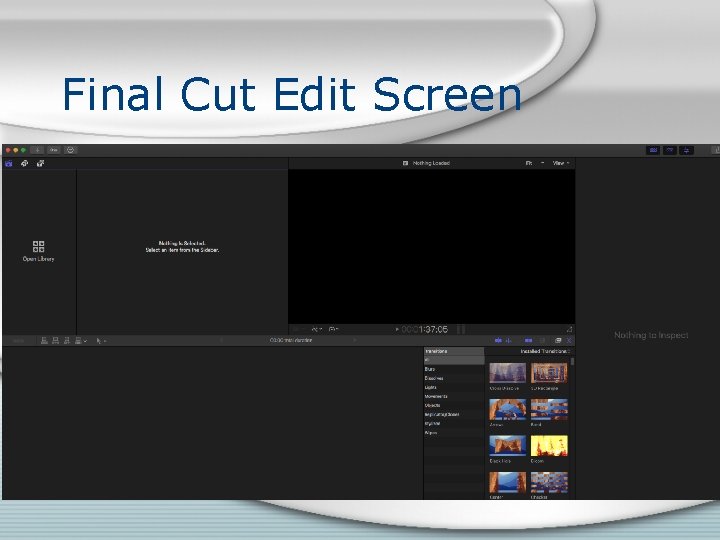720x540 pixels.
Task: Go back in timeline history arrow
Action: point(222,340)
